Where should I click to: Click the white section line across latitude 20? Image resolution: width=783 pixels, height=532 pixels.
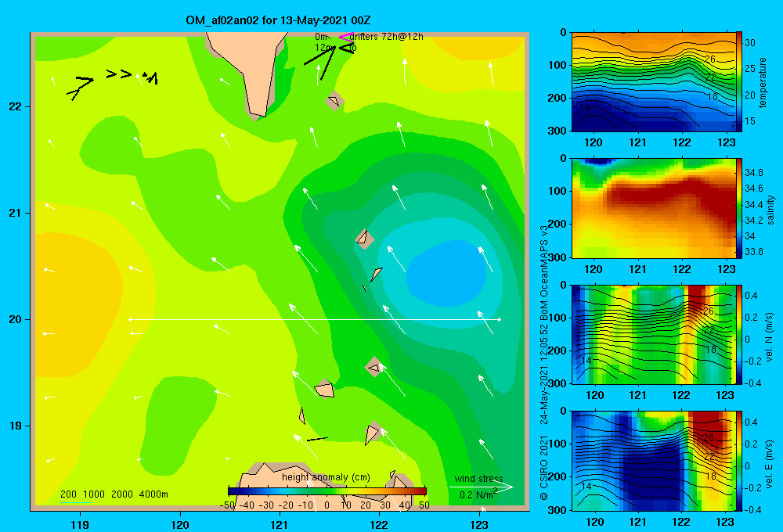(x=315, y=319)
